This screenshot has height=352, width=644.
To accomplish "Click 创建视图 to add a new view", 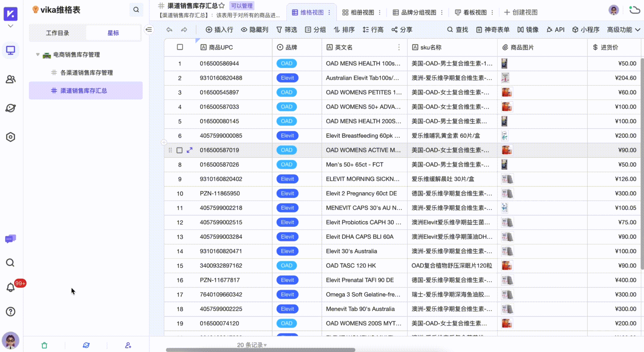I will click(520, 12).
